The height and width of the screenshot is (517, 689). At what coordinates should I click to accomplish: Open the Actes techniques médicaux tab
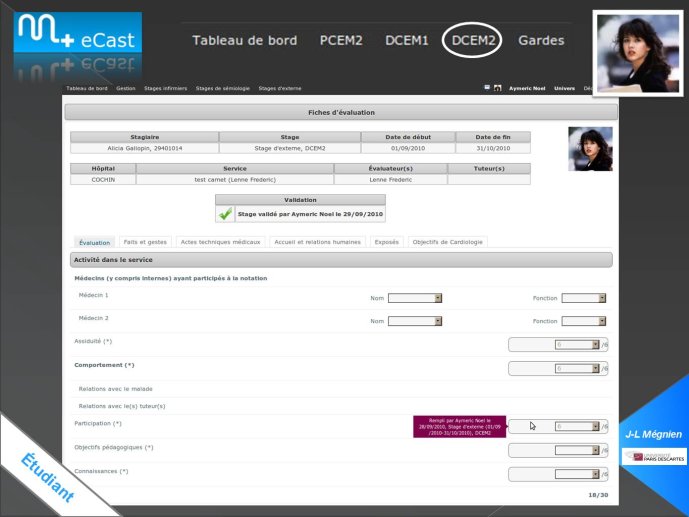tap(220, 242)
